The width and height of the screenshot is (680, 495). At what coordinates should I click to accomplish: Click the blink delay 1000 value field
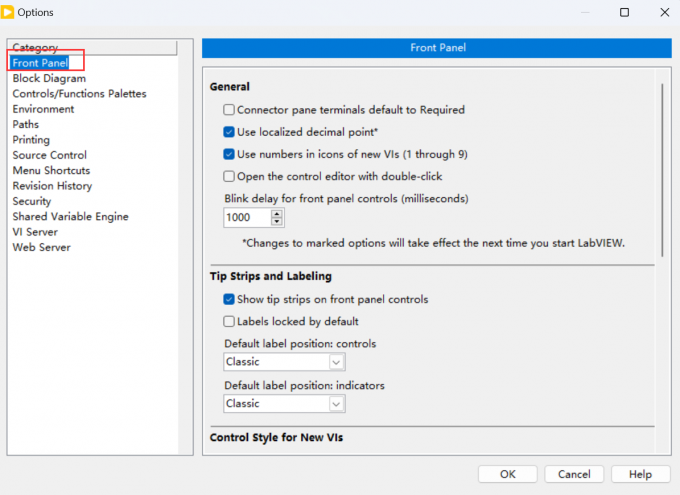coord(247,217)
